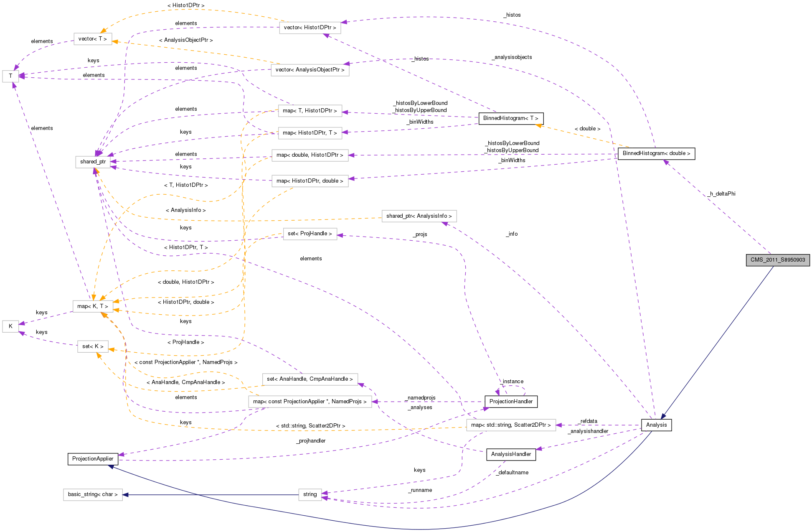Screen dimensions: 812x532
Task: Click the _projhandler edge label
Action: coord(311,441)
